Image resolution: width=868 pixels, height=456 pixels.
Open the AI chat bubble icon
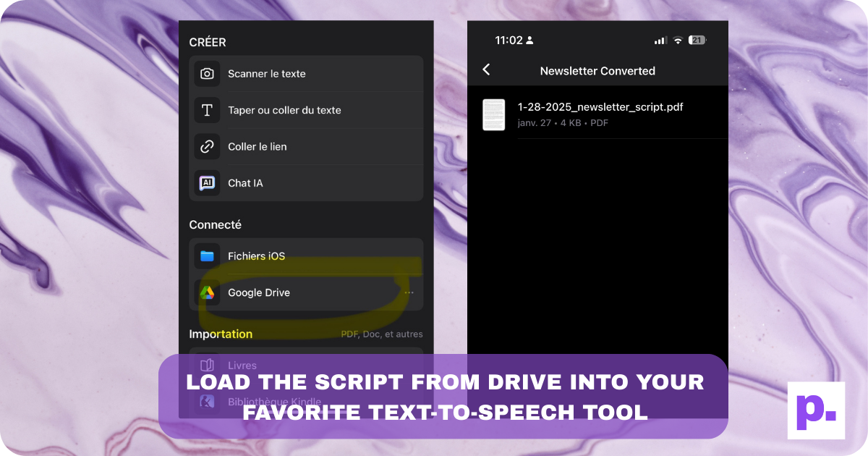point(207,183)
